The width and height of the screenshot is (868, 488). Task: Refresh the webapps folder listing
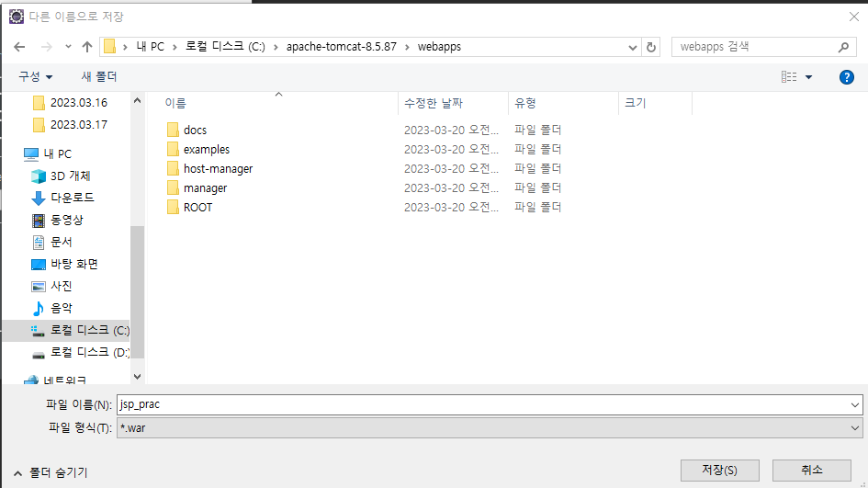pos(651,47)
